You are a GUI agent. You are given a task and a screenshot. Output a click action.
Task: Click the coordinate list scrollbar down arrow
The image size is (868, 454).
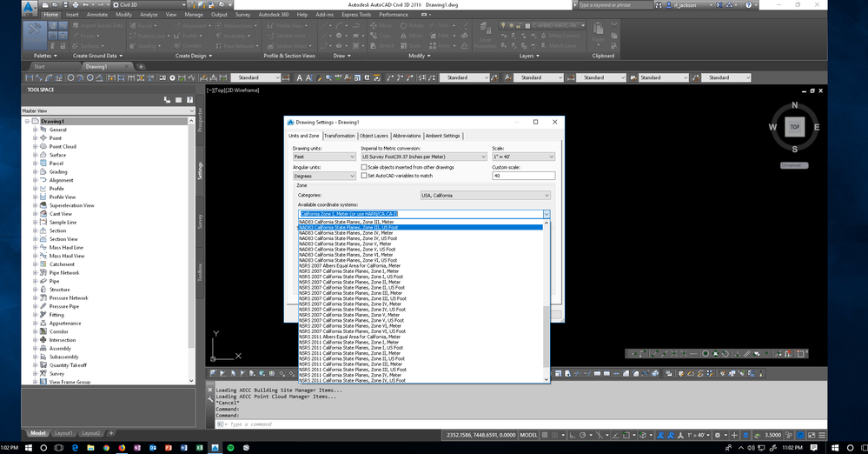[x=547, y=380]
